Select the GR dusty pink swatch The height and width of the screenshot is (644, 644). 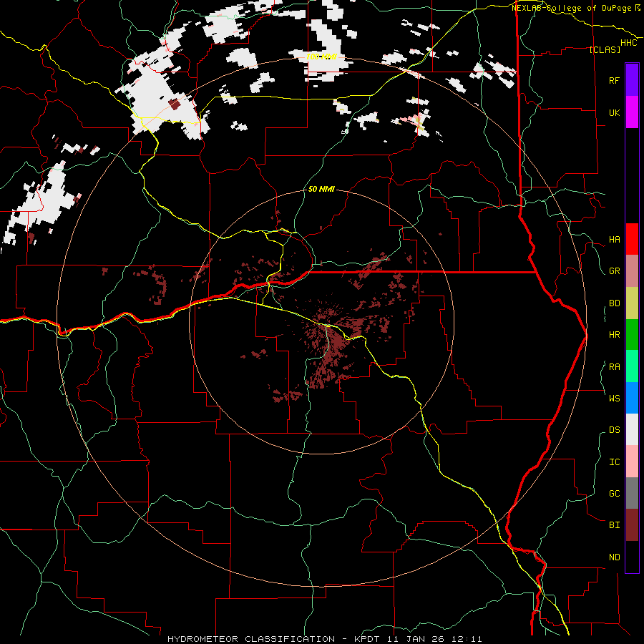tap(632, 270)
